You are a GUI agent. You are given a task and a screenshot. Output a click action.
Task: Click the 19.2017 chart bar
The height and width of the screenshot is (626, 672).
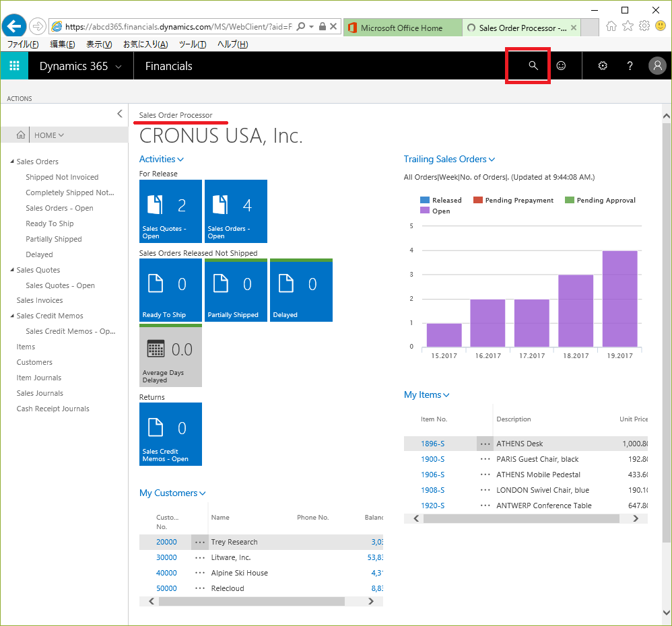click(619, 299)
